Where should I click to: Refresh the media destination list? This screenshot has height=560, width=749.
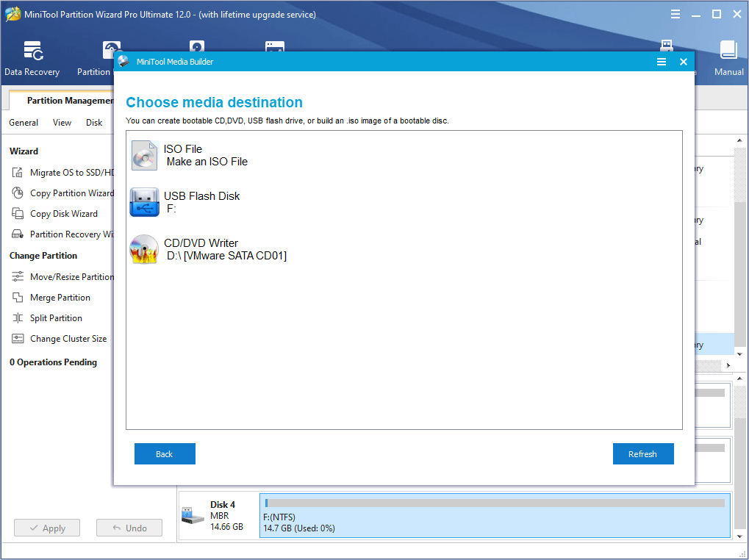tap(643, 453)
